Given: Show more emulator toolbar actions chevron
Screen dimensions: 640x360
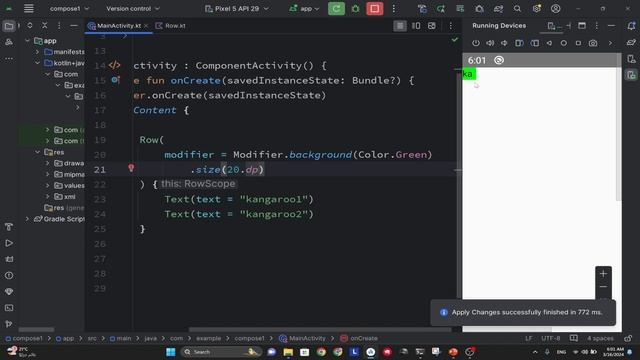Looking at the screenshot, I should 610,43.
